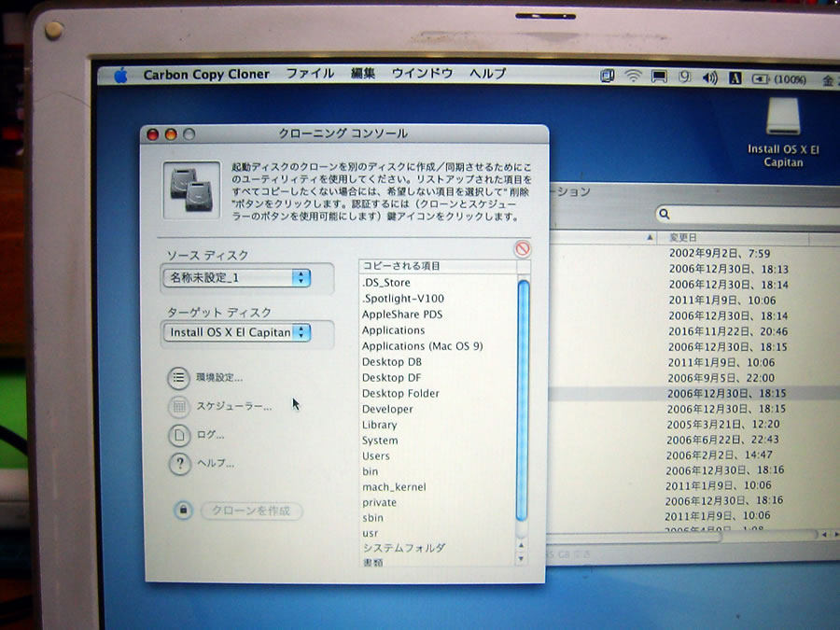The width and height of the screenshot is (840, 630).
Task: Click the scroll up arrow in the items list
Action: pyautogui.click(x=521, y=545)
